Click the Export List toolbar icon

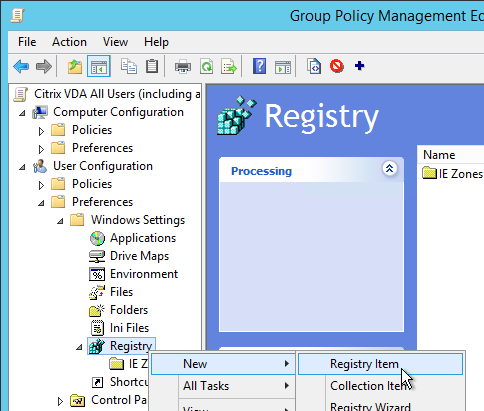click(x=229, y=66)
